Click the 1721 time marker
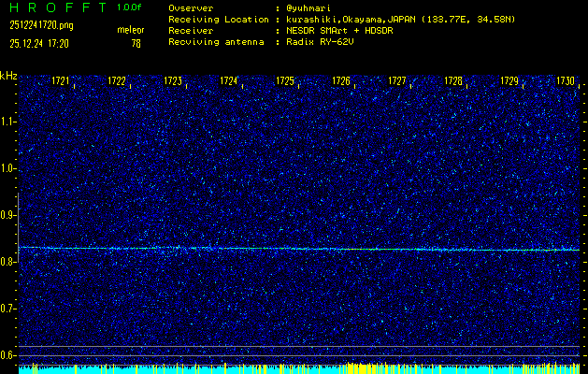The height and width of the screenshot is (374, 588). 61,81
